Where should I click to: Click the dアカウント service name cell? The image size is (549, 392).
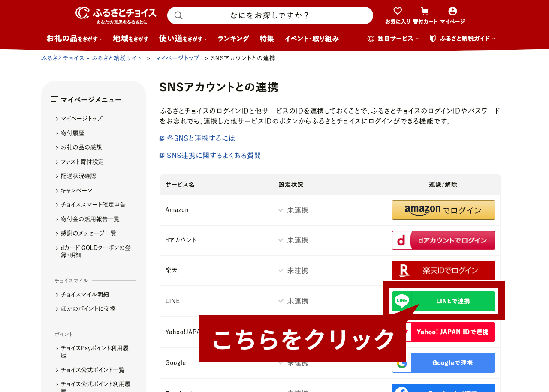[181, 240]
